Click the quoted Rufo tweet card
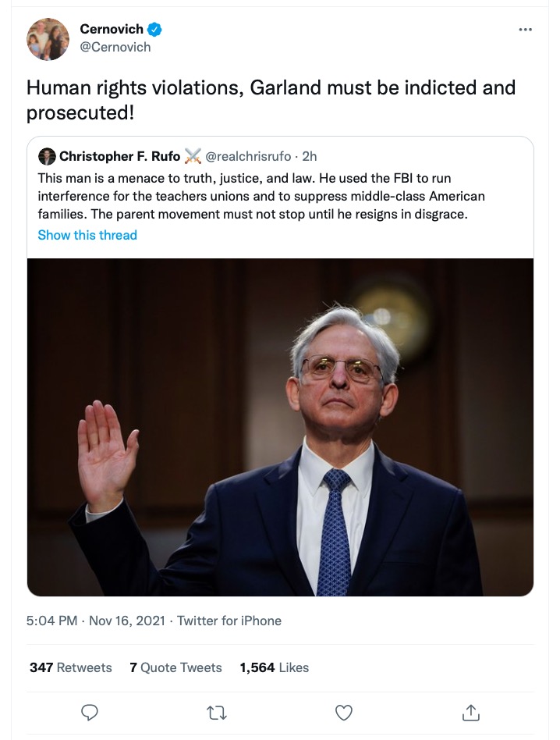 (x=280, y=199)
